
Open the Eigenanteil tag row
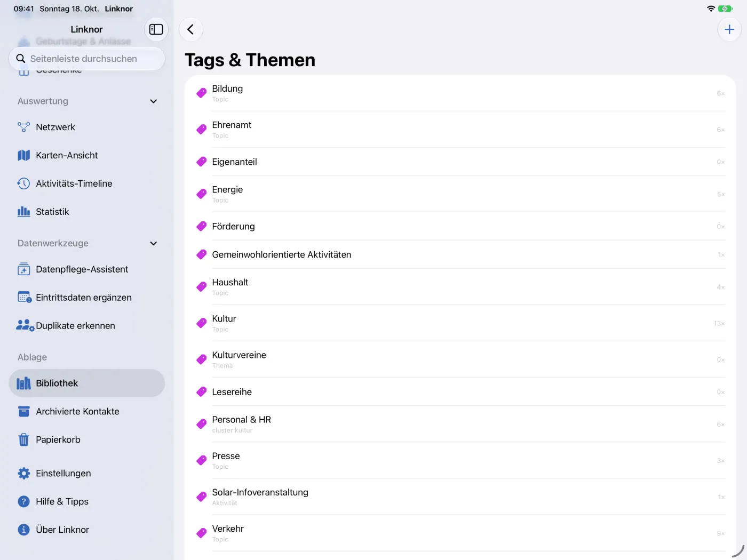(460, 162)
